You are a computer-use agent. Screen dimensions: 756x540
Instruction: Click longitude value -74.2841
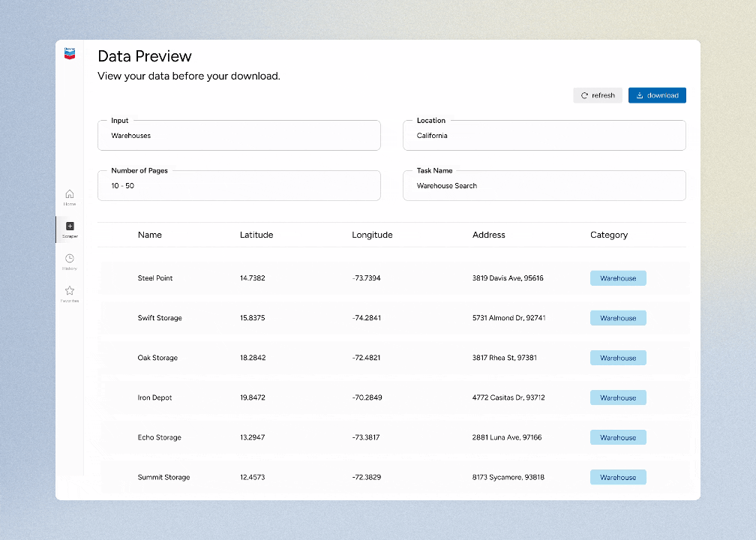pyautogui.click(x=367, y=318)
